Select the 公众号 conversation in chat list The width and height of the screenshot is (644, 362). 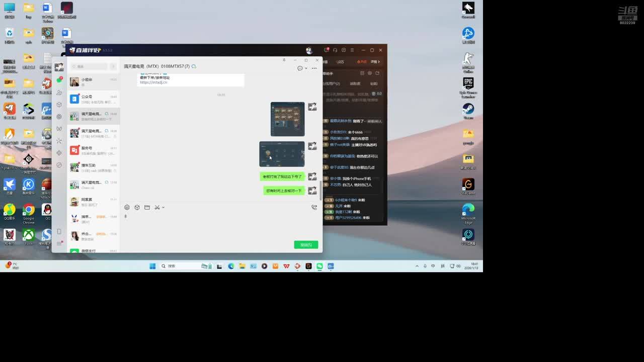tap(94, 99)
